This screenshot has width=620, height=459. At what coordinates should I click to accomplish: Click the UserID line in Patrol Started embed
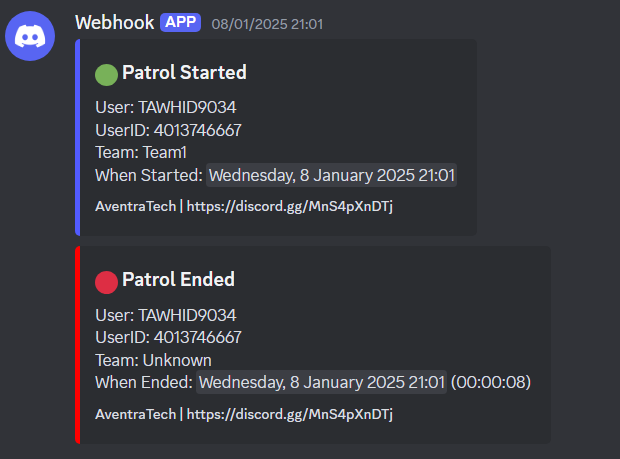point(168,130)
